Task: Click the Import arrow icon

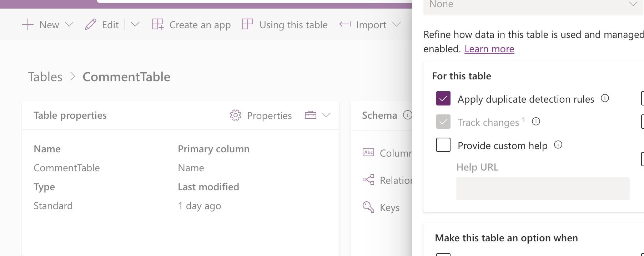Action: pyautogui.click(x=345, y=24)
